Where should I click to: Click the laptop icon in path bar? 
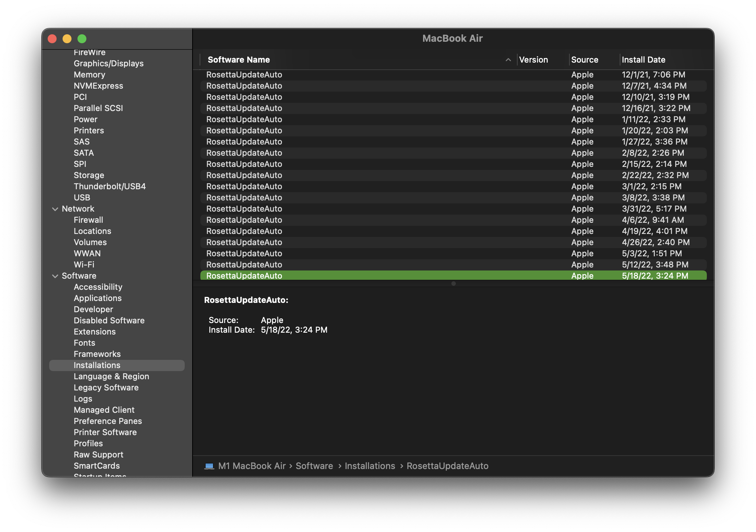(209, 466)
